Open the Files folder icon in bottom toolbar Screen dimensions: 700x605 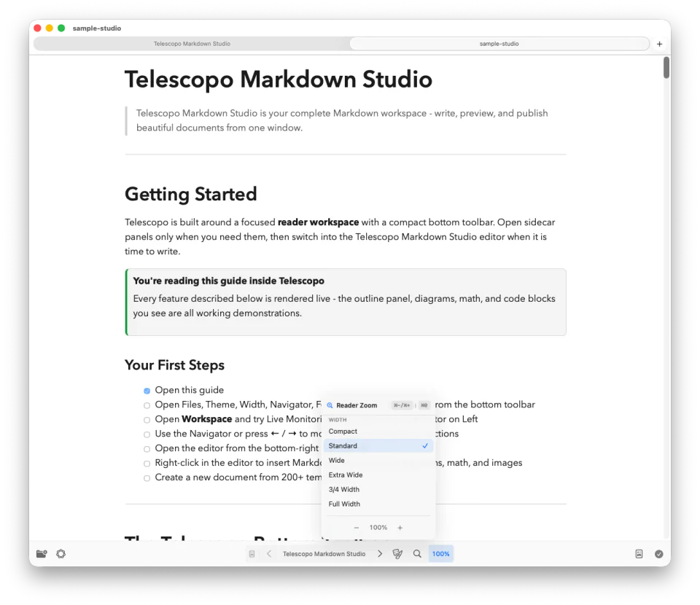pos(42,554)
